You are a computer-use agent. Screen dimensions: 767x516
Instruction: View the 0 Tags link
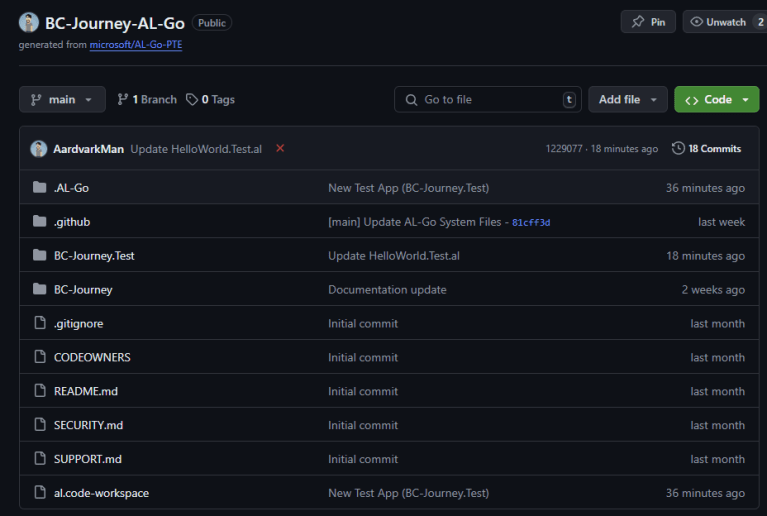(210, 100)
